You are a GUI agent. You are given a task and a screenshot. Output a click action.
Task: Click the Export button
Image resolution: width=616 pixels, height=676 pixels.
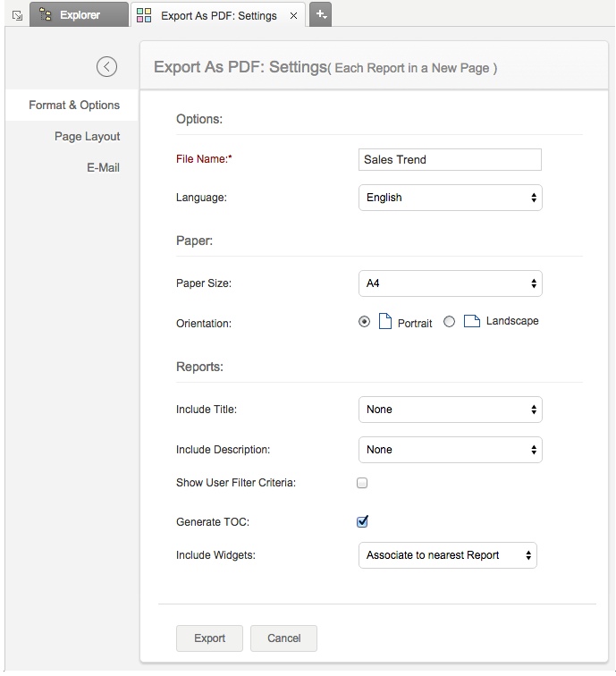[x=210, y=638]
